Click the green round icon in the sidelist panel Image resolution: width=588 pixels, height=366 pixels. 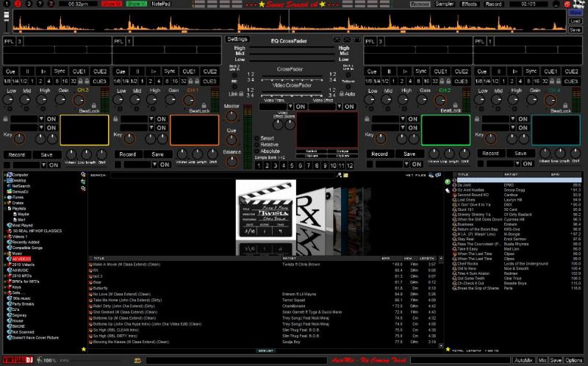click(x=448, y=182)
